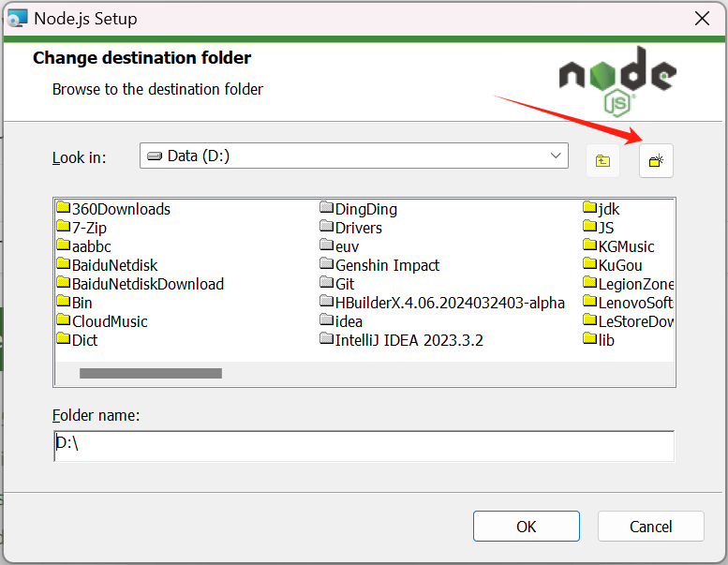Viewport: 728px width, 565px height.
Task: Click the KuGou folder icon
Action: coord(590,263)
